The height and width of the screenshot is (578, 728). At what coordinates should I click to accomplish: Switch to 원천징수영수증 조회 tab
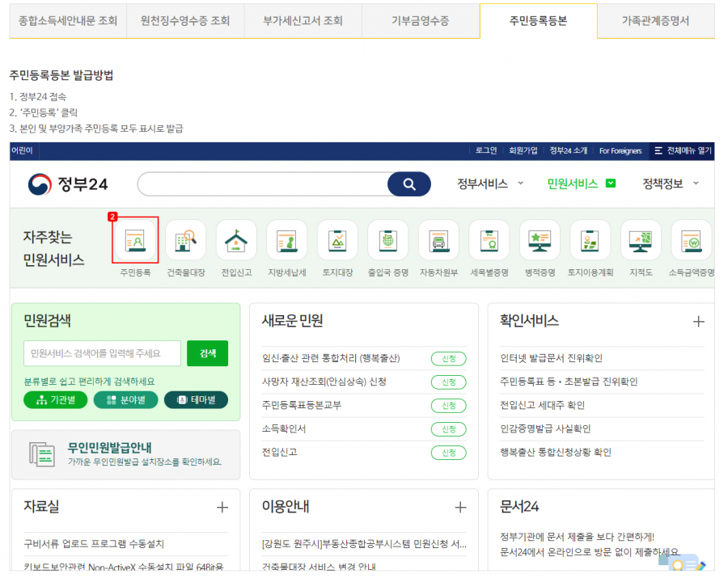[x=185, y=21]
